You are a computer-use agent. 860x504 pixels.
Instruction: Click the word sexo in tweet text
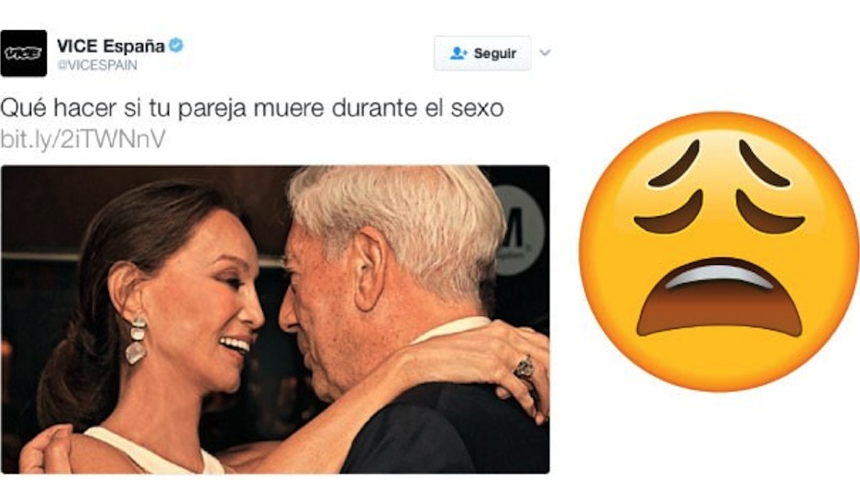tap(477, 108)
